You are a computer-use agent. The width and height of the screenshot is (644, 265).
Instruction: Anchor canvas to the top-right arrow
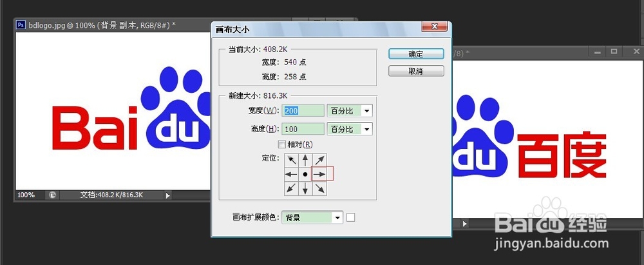point(319,160)
